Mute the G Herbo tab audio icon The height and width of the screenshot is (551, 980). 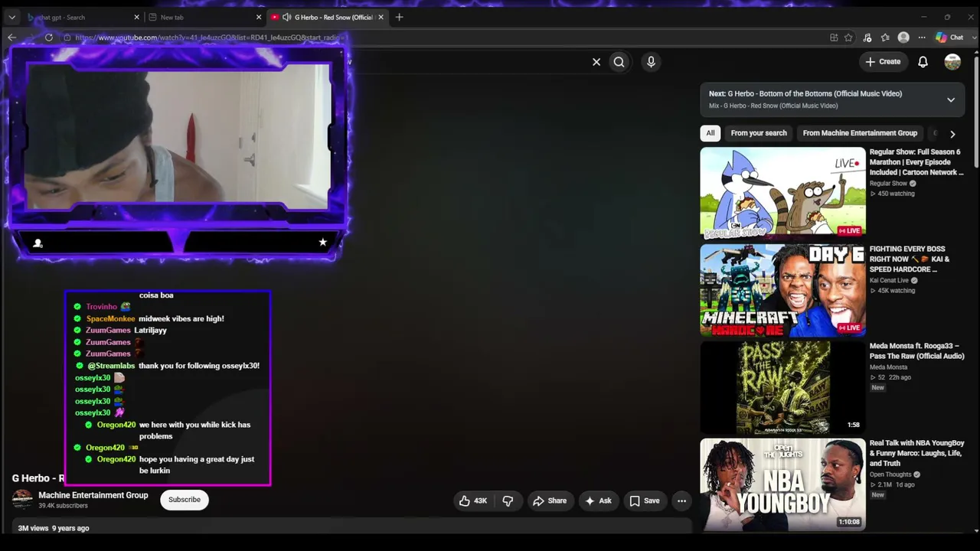click(286, 17)
